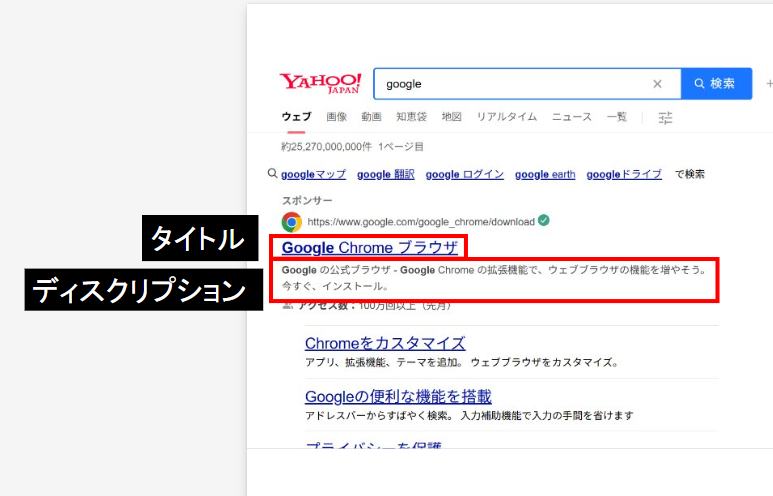This screenshot has width=773, height=496.
Task: Open the 一覧 tab
Action: tap(617, 117)
